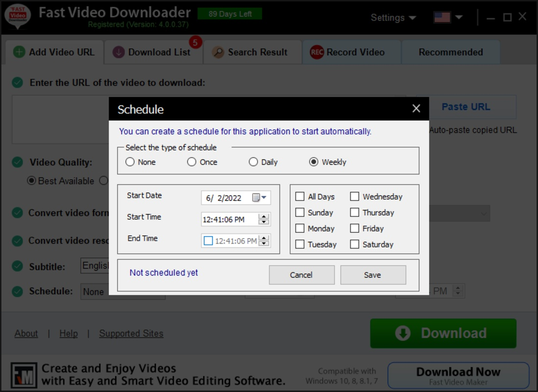Enable the All Days checkbox
The width and height of the screenshot is (538, 392).
(x=300, y=196)
